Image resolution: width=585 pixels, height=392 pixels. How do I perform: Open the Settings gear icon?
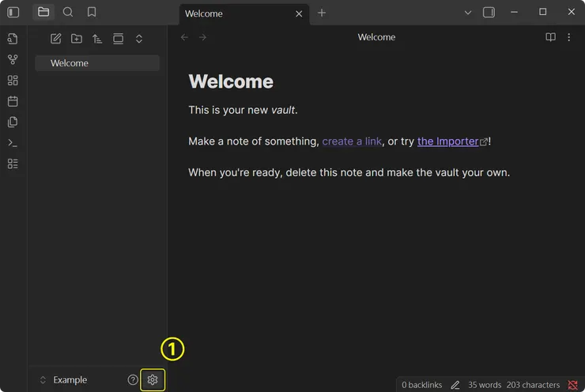pyautogui.click(x=153, y=380)
